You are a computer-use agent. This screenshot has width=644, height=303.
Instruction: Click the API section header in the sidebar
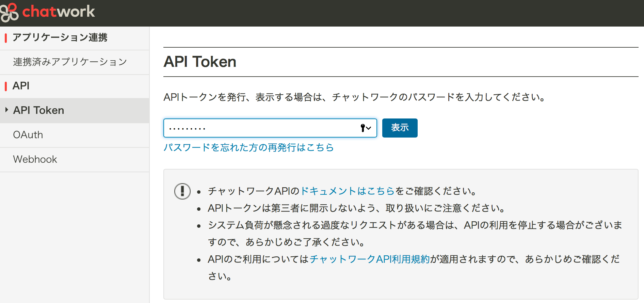pos(21,86)
